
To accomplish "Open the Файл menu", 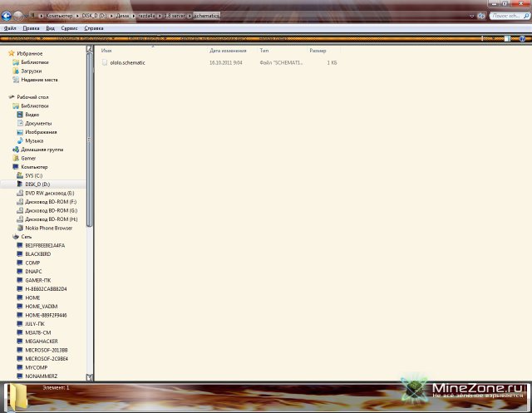I will click(x=10, y=27).
